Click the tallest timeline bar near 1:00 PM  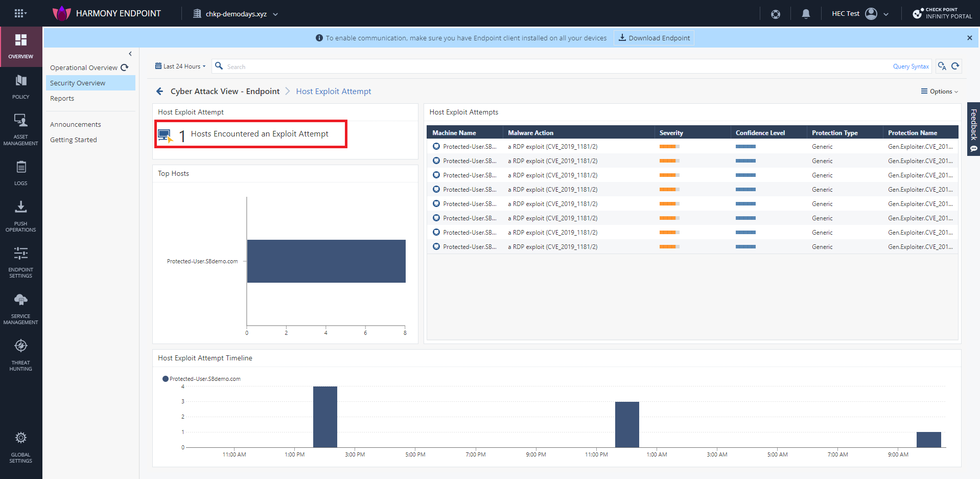[x=325, y=417]
